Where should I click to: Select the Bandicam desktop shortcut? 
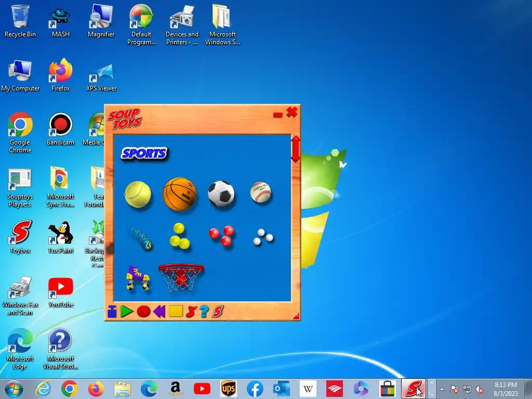60,129
